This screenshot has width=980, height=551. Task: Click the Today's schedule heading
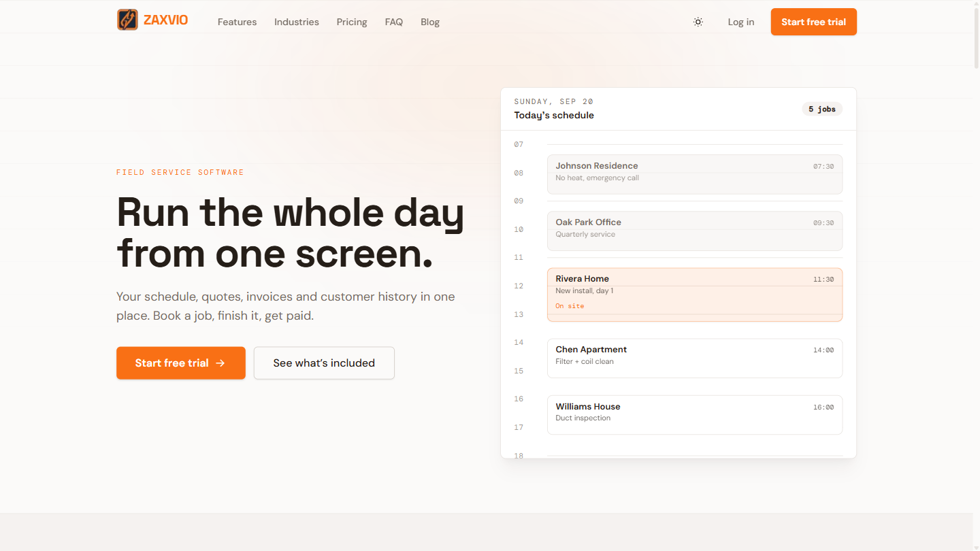[x=554, y=115]
